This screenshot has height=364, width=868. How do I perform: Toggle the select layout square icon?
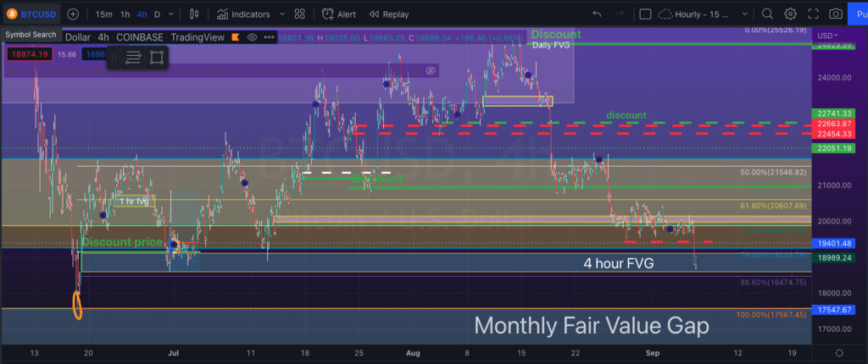point(645,14)
